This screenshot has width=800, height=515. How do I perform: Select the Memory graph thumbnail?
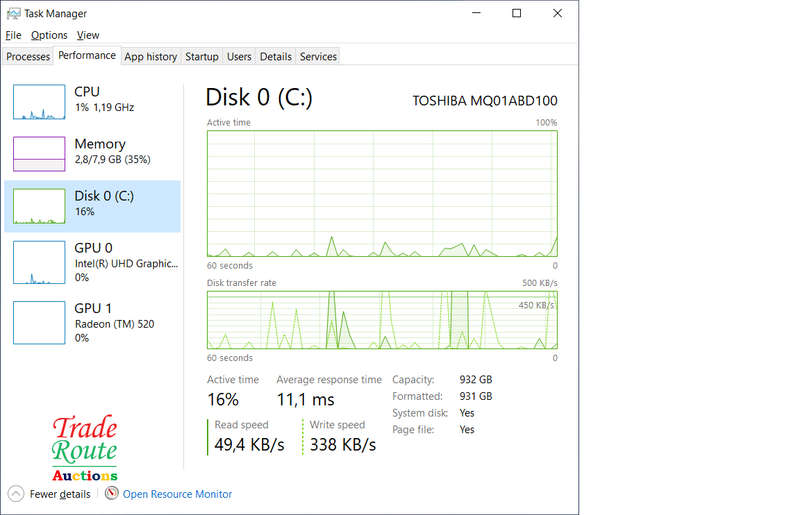pyautogui.click(x=39, y=154)
